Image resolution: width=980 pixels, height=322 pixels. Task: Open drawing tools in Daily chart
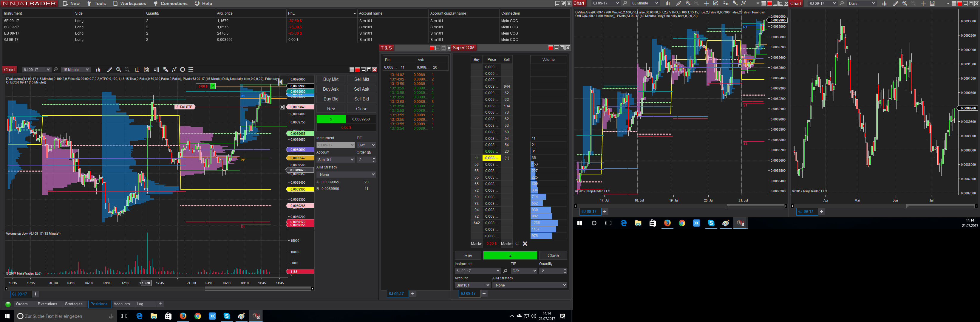(x=896, y=3)
